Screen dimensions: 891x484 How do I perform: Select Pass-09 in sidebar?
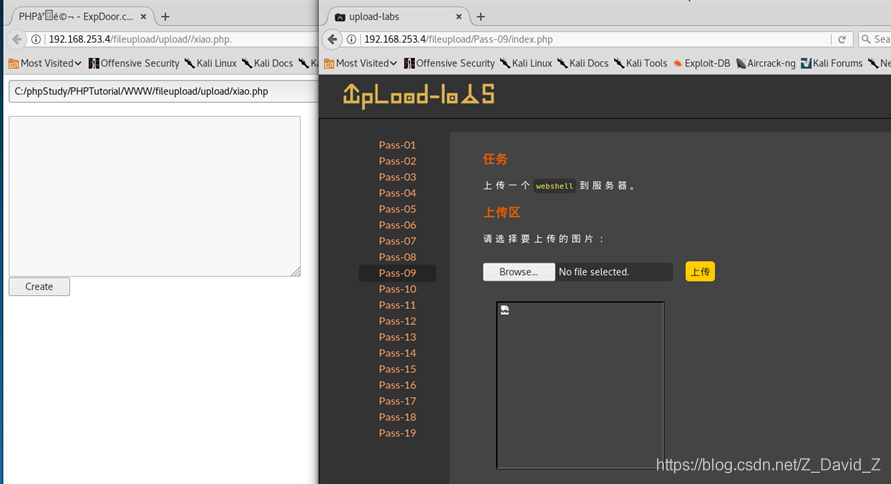click(397, 273)
